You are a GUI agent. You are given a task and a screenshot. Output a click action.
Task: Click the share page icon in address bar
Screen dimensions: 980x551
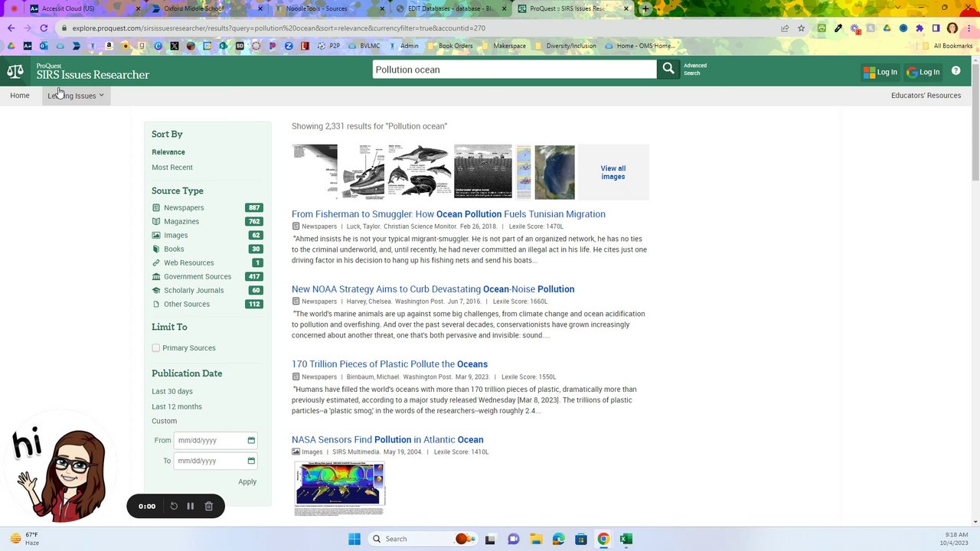785,28
